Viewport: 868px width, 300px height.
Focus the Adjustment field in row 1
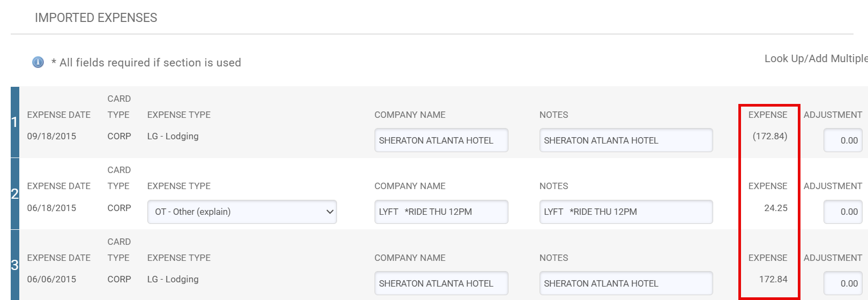point(842,140)
